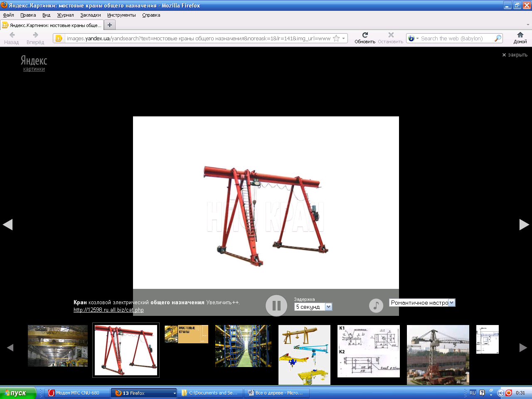Open the Справка menu
The image size is (532, 399).
click(x=151, y=15)
